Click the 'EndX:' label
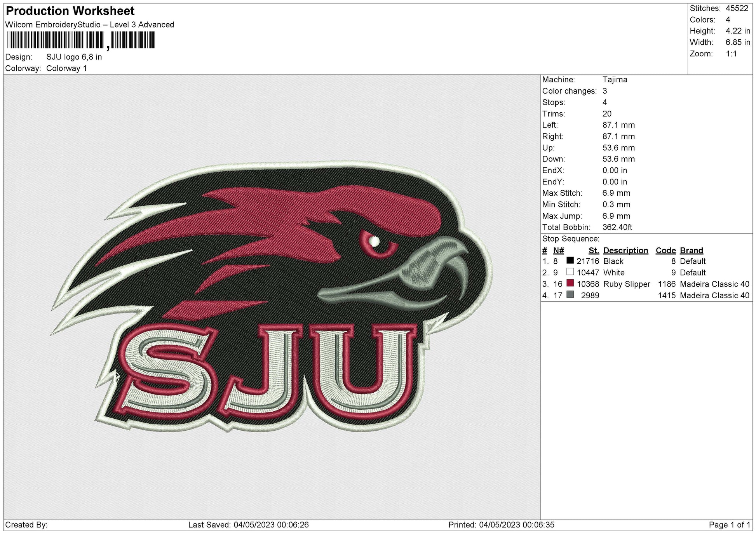 (x=553, y=170)
